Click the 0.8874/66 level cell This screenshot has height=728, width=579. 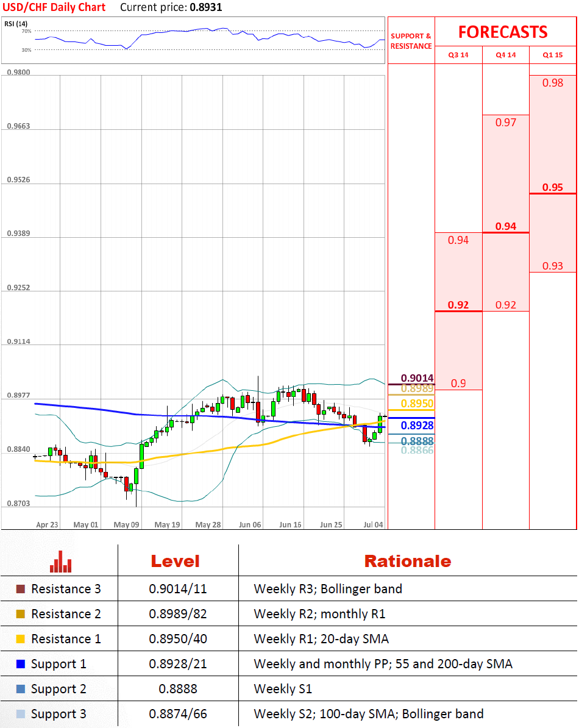tap(178, 714)
